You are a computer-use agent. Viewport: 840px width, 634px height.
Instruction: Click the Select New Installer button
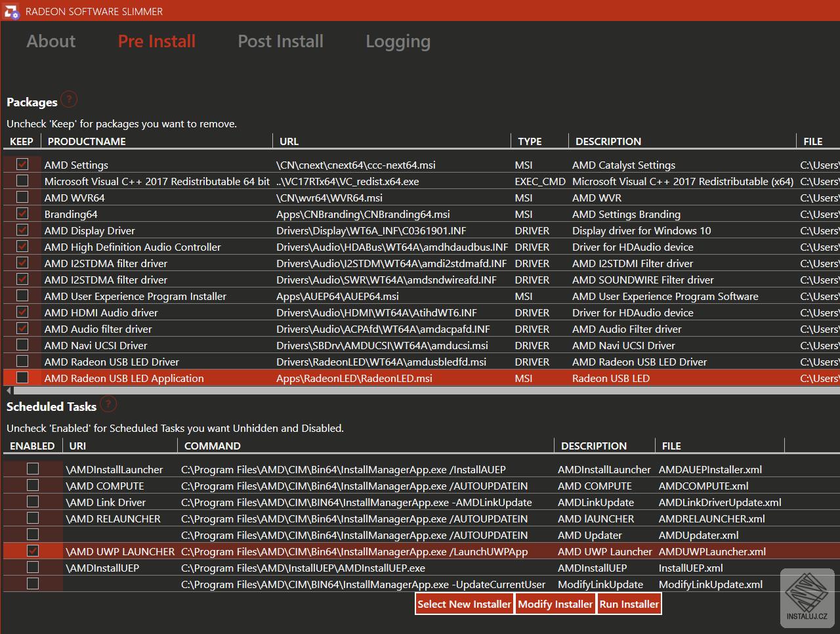[464, 604]
